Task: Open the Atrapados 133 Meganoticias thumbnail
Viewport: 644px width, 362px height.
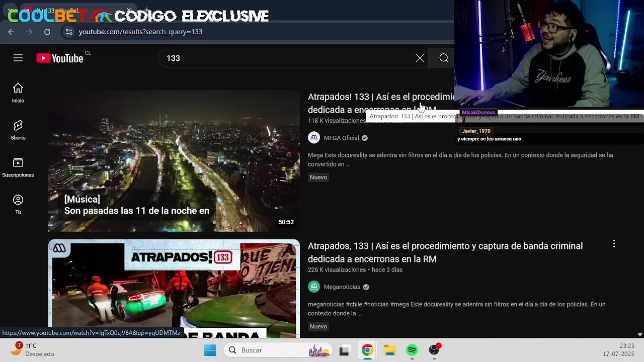Action: click(x=174, y=288)
